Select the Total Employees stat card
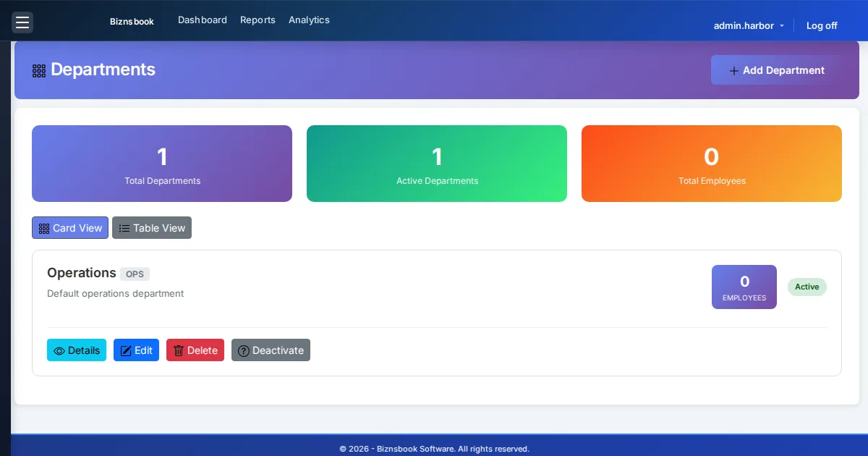The height and width of the screenshot is (456, 868). point(712,164)
